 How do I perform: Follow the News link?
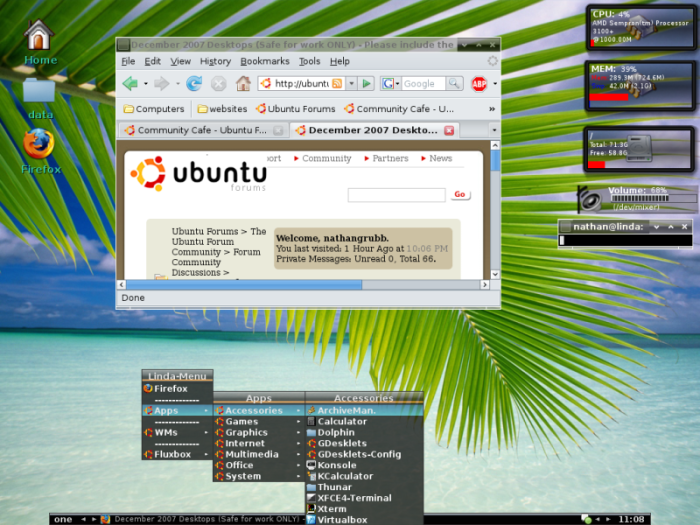click(x=441, y=158)
